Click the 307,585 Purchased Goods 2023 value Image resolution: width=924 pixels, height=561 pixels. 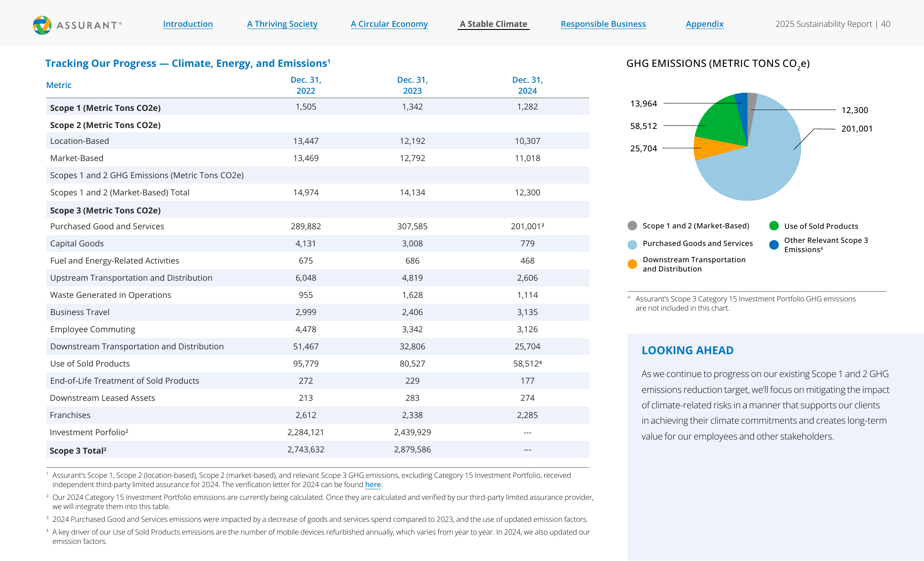coord(412,226)
